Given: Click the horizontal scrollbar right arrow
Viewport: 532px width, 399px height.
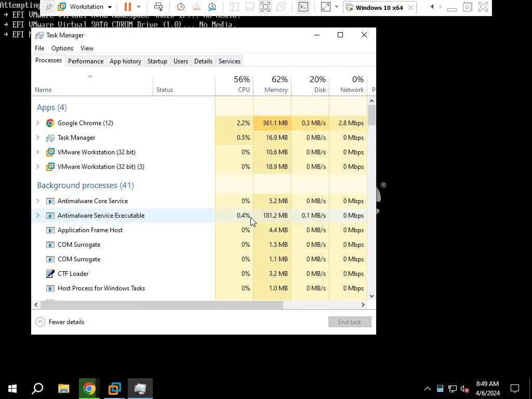Looking at the screenshot, I should pyautogui.click(x=363, y=304).
